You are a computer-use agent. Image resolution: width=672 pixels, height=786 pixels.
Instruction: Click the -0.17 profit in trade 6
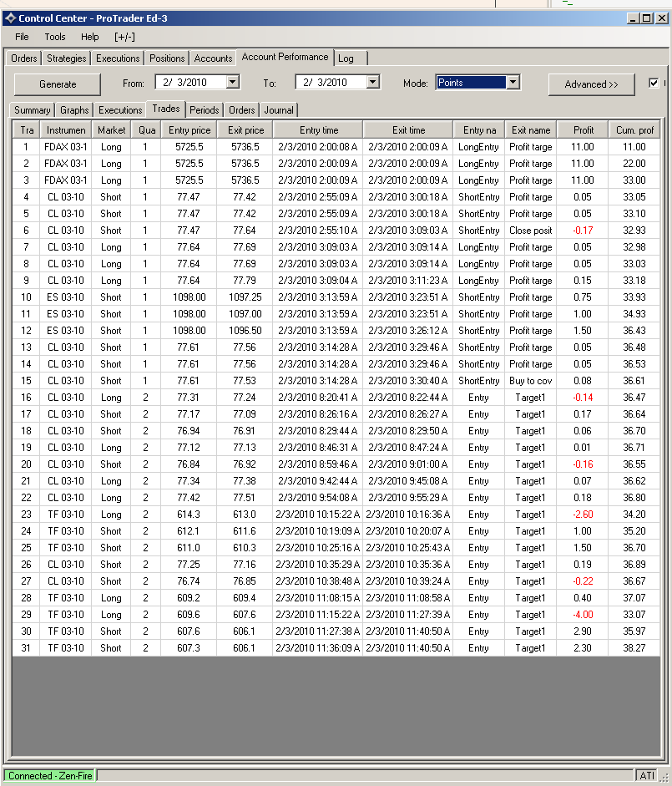tap(583, 231)
